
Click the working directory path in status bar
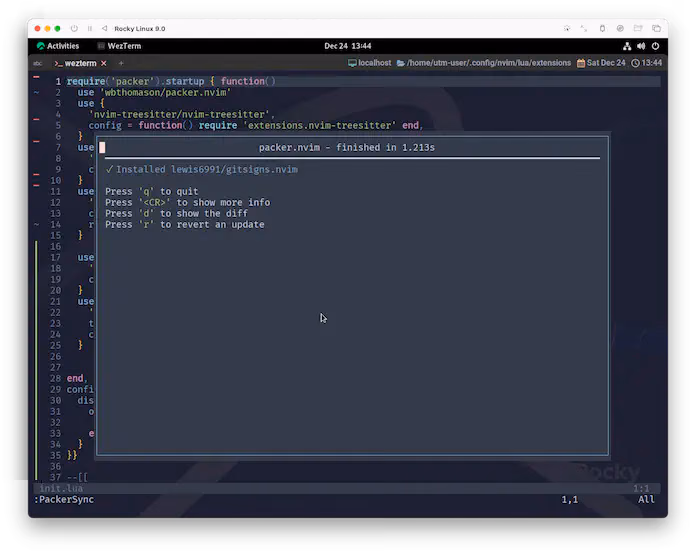[x=484, y=63]
